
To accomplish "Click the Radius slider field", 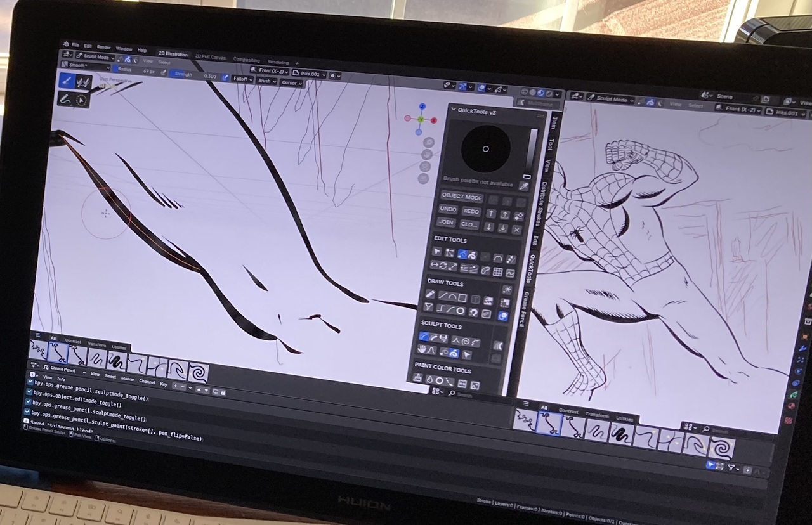I will pos(136,70).
